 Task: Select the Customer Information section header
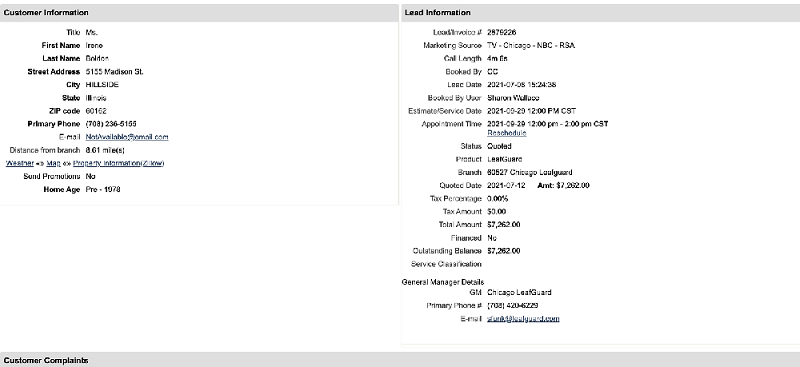point(199,13)
